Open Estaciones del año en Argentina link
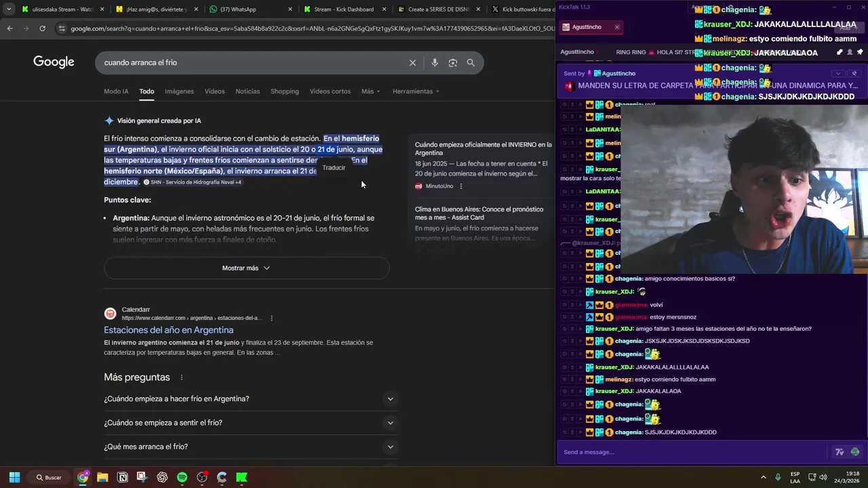Viewport: 868px width, 488px height. [168, 330]
